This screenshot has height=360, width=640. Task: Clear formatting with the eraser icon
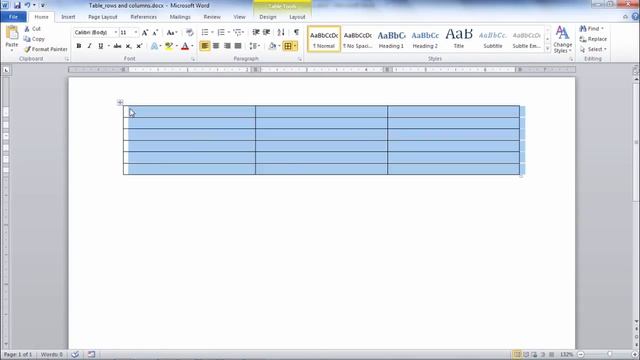pos(189,32)
